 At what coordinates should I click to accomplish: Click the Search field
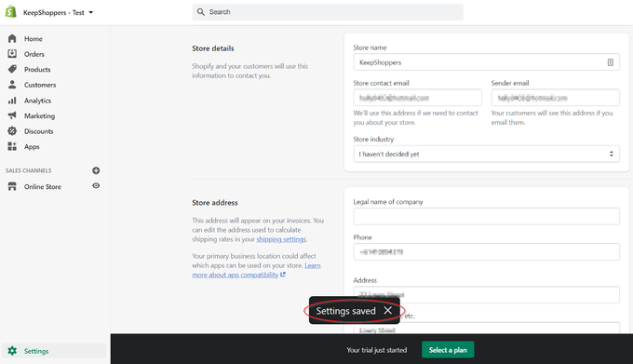(328, 12)
